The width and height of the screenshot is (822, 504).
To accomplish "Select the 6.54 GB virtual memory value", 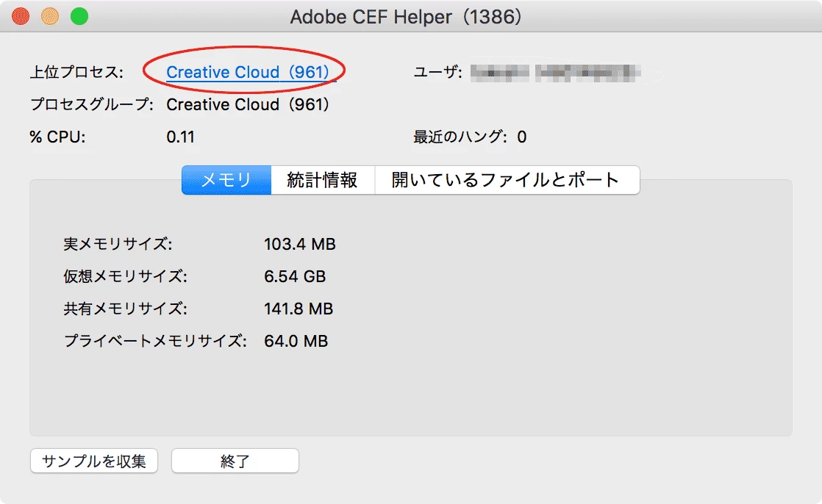I will (295, 276).
